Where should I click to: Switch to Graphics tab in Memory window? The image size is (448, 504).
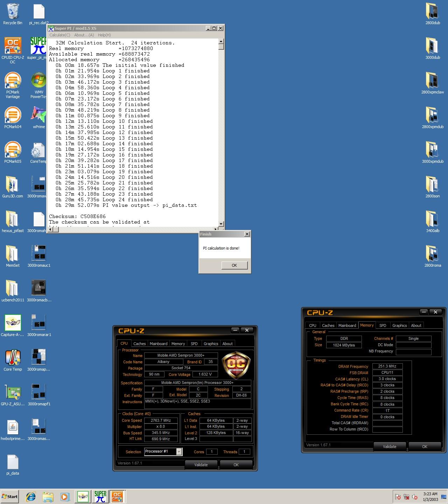pyautogui.click(x=400, y=325)
